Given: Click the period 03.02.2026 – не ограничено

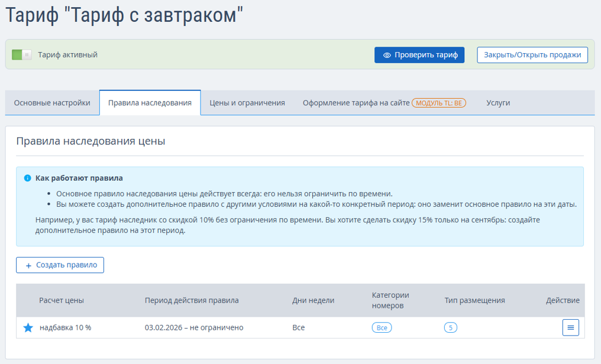Looking at the screenshot, I should click(194, 327).
